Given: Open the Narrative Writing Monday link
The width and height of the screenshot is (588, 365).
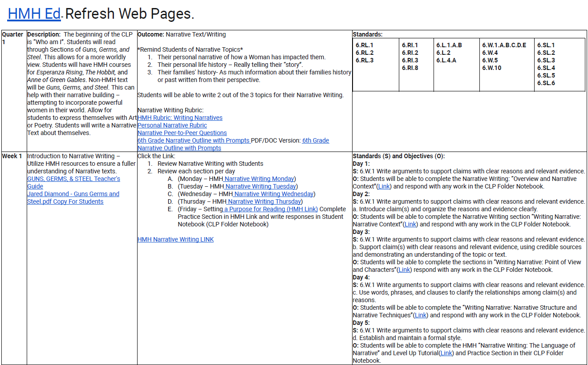Looking at the screenshot, I should click(x=260, y=178).
